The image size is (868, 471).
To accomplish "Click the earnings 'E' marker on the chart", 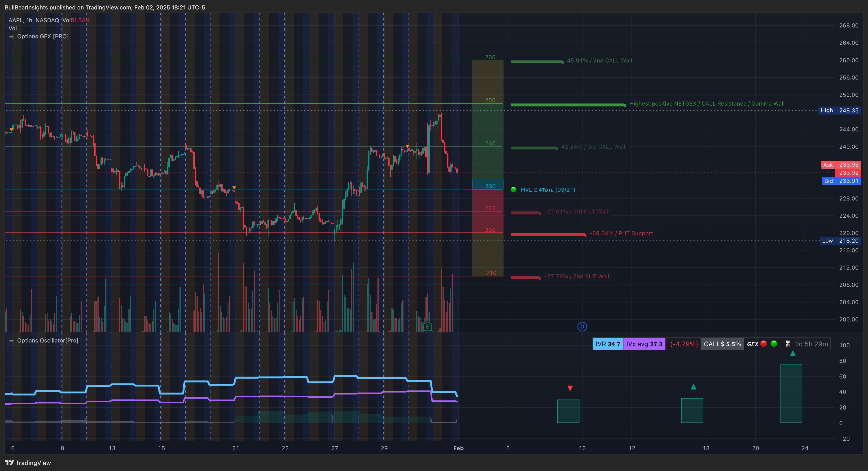I will [427, 326].
